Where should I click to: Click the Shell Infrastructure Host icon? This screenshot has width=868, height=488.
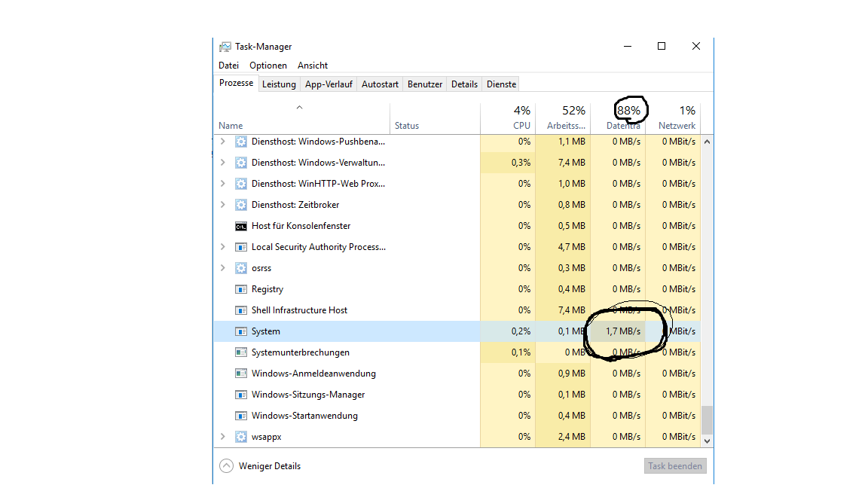(241, 310)
